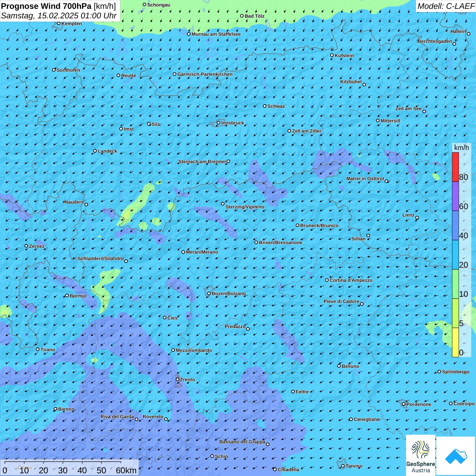Click the 'Nauders' label
The width and height of the screenshot is (476, 476).
[74, 202]
